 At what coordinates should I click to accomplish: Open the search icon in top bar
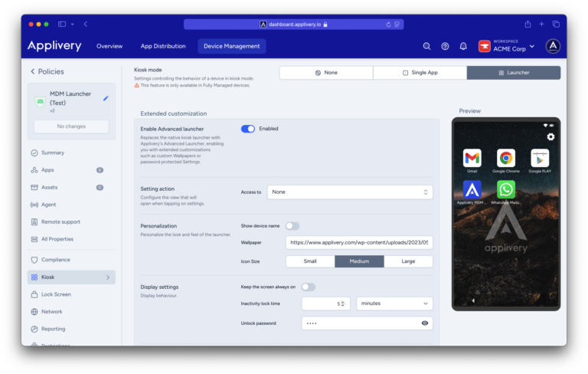(426, 46)
